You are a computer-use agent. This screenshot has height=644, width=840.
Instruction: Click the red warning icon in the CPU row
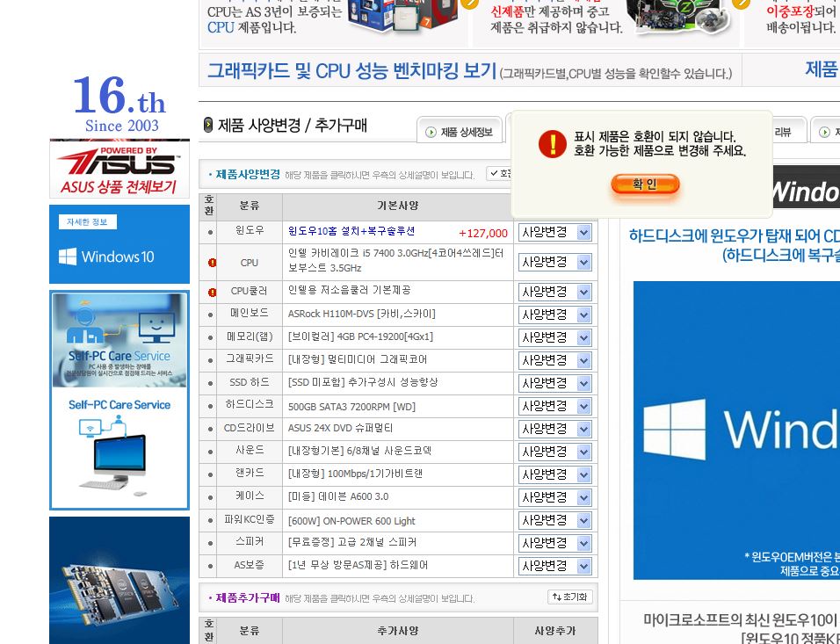[212, 263]
